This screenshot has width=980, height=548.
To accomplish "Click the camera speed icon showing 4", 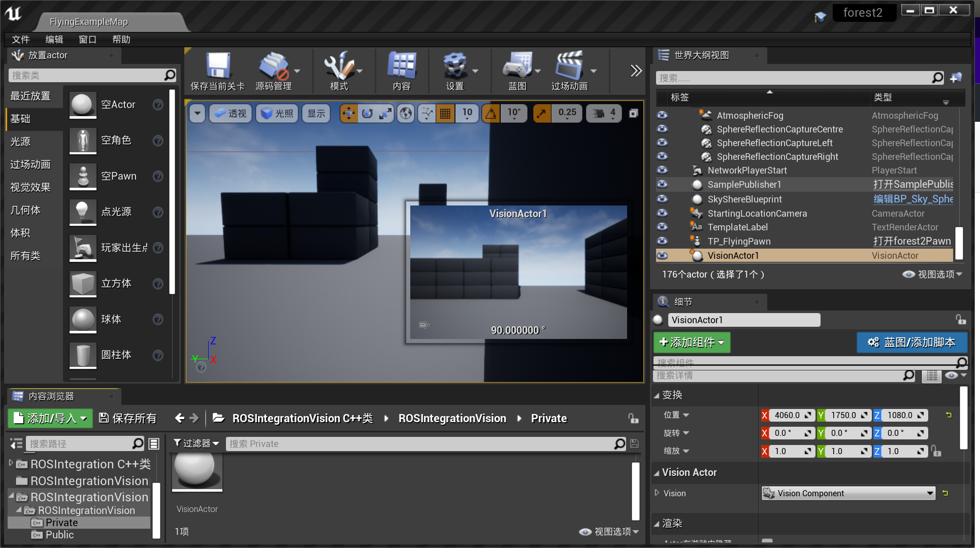I will (x=603, y=113).
